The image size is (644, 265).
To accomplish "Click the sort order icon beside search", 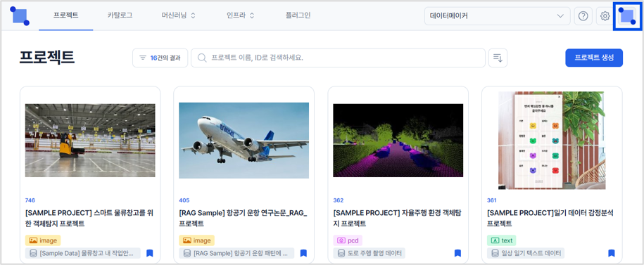I will (x=498, y=58).
